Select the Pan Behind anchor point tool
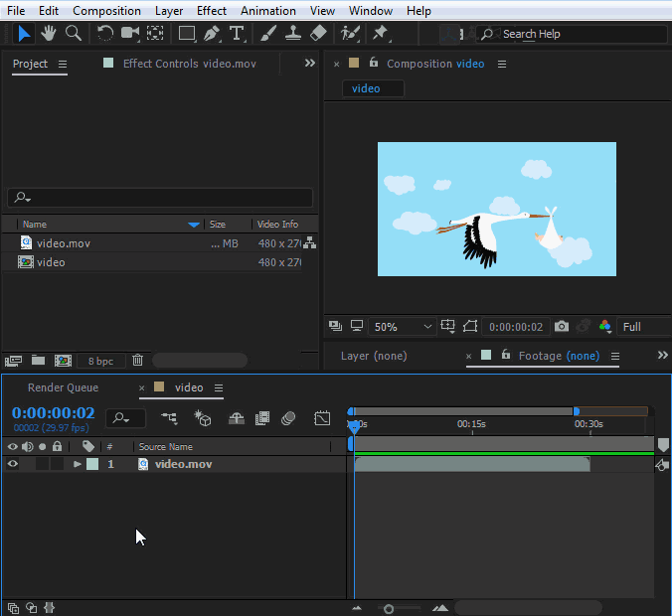Viewport: 672px width, 616px height. 155,33
